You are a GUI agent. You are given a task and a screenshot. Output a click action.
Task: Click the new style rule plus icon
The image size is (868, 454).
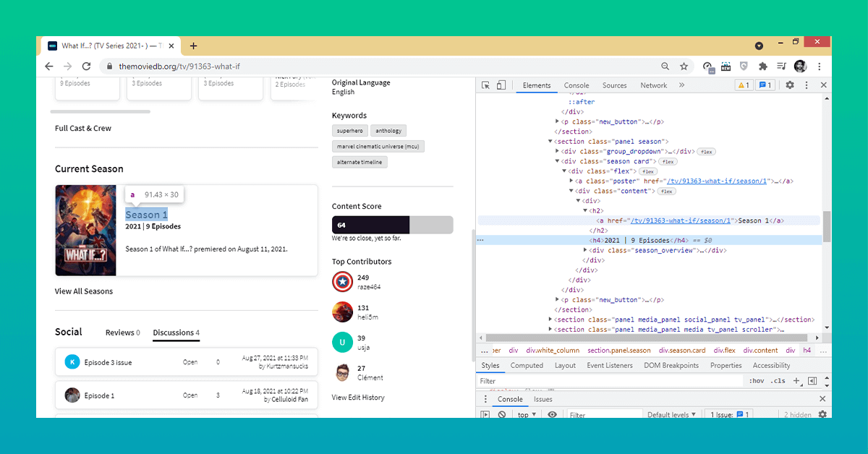[796, 380]
